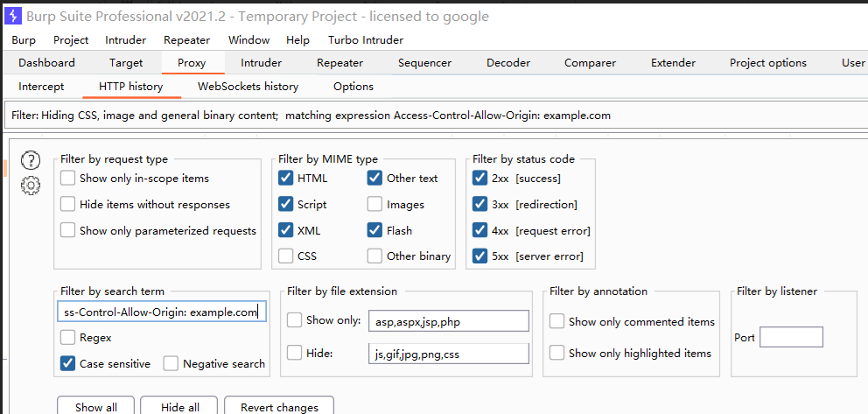Switch to the Intercept sub-tab
The width and height of the screenshot is (868, 414).
click(41, 87)
